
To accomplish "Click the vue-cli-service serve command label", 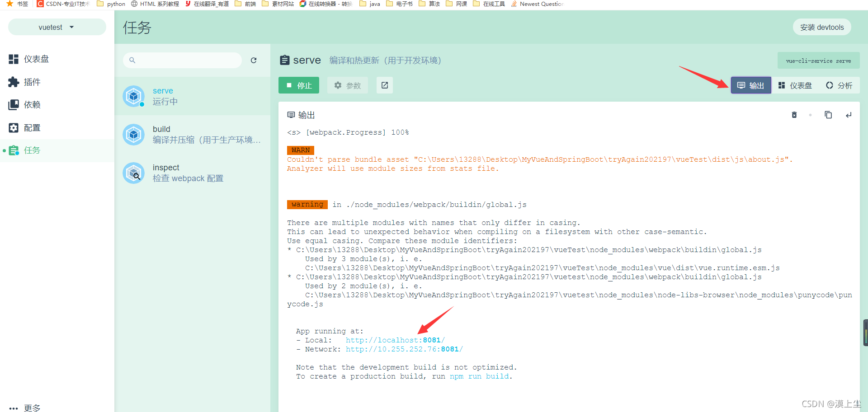I will [x=818, y=61].
